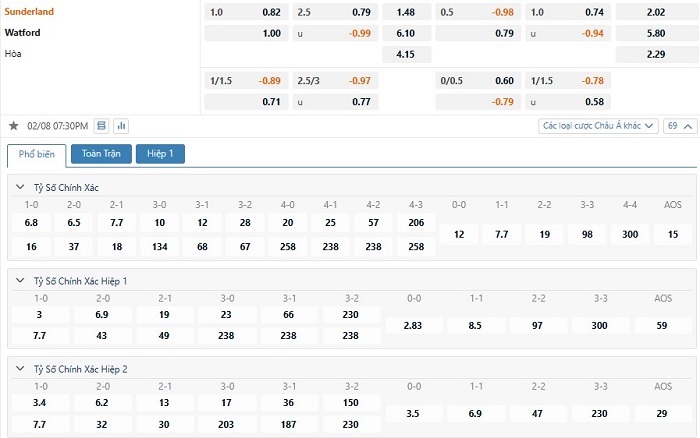Pick second-half 0-0 at 3.5

413,413
